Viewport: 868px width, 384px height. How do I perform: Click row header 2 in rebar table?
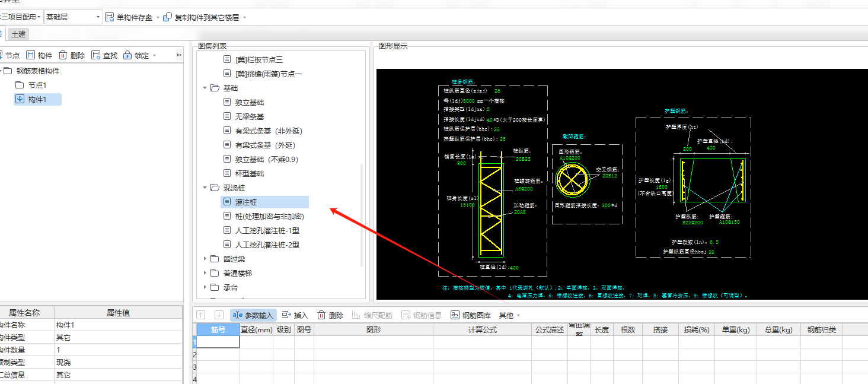194,354
